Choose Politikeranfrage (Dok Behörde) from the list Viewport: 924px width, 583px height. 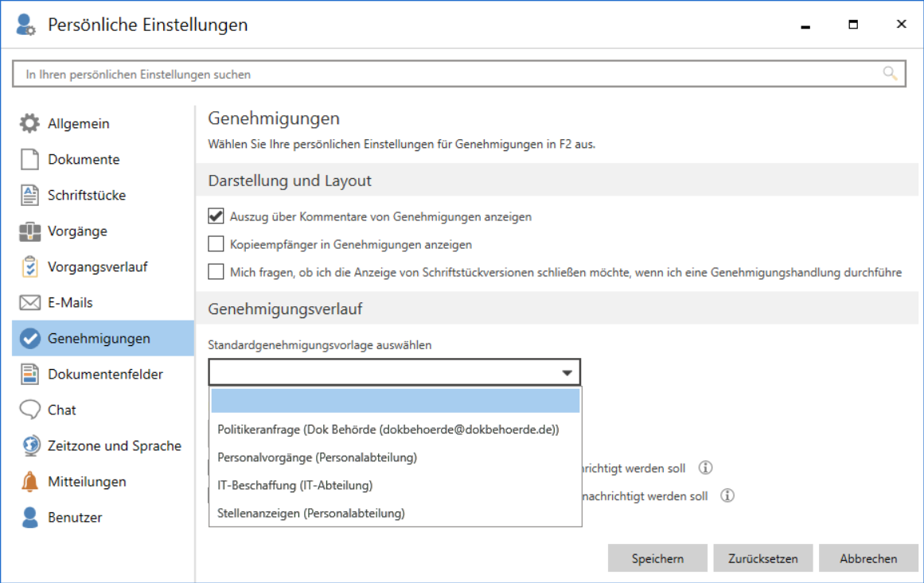[388, 429]
